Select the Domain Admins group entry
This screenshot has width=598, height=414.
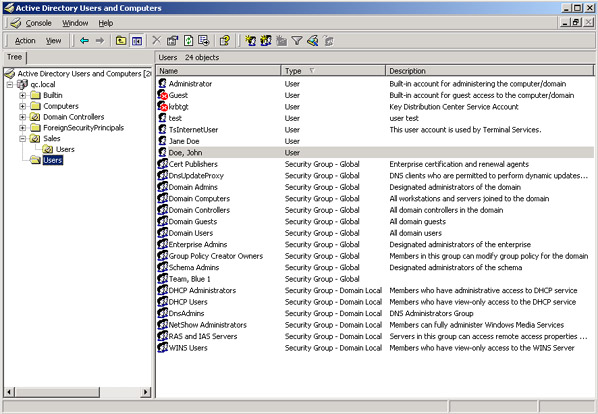(x=193, y=187)
